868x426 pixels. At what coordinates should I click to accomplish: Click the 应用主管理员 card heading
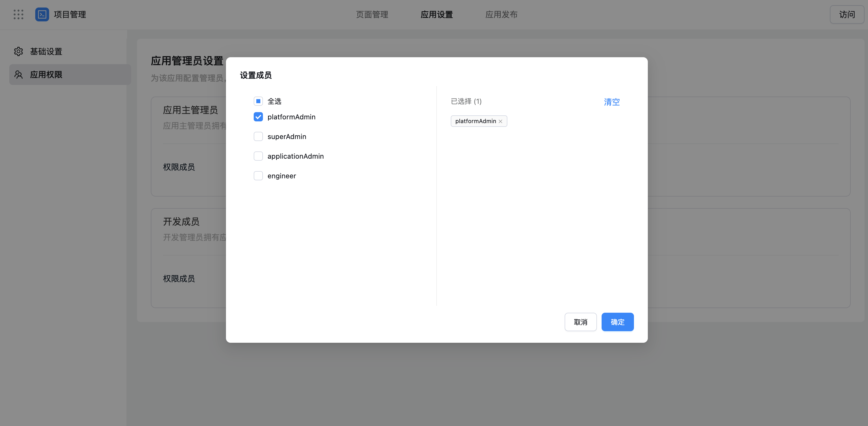[190, 110]
